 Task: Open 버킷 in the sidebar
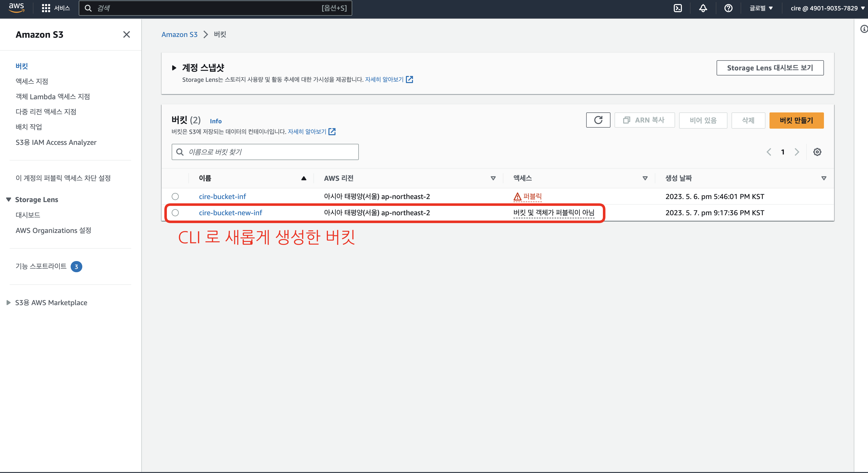22,66
